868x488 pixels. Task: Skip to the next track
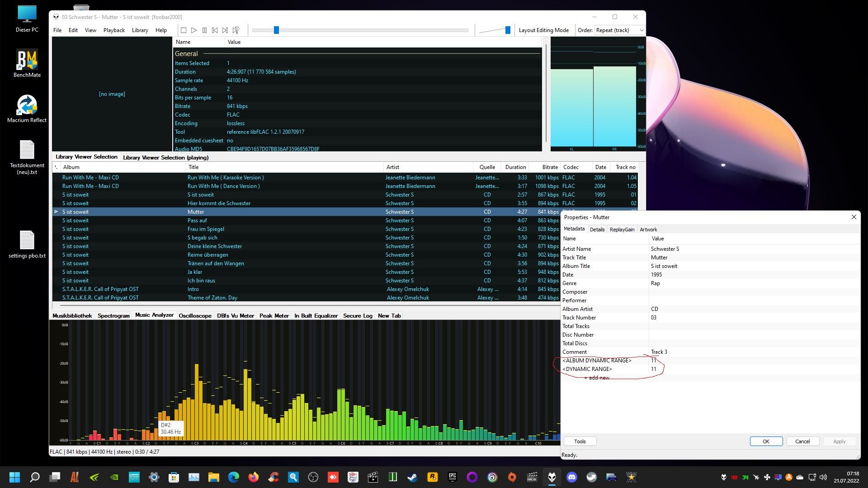[x=225, y=30]
